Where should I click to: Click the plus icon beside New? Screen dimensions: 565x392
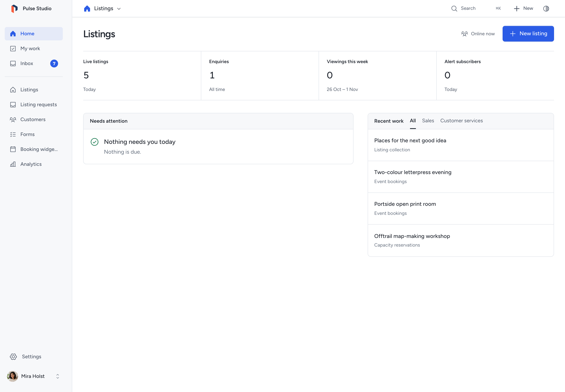(x=517, y=9)
